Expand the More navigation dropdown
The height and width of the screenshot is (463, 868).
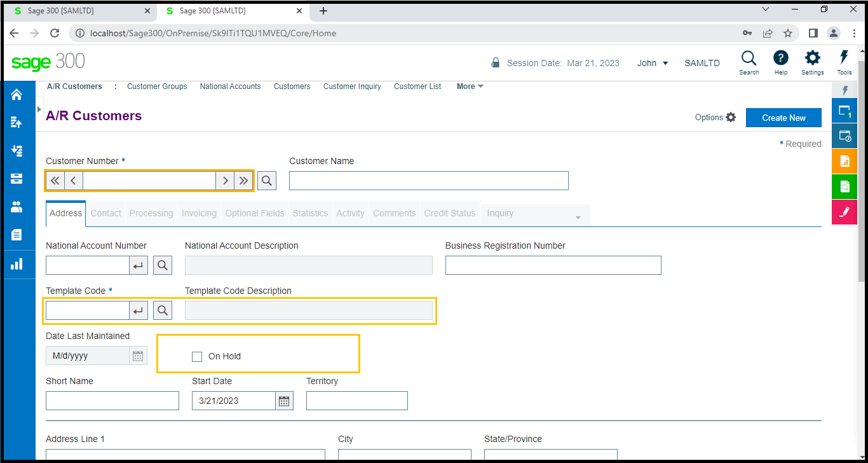(470, 86)
